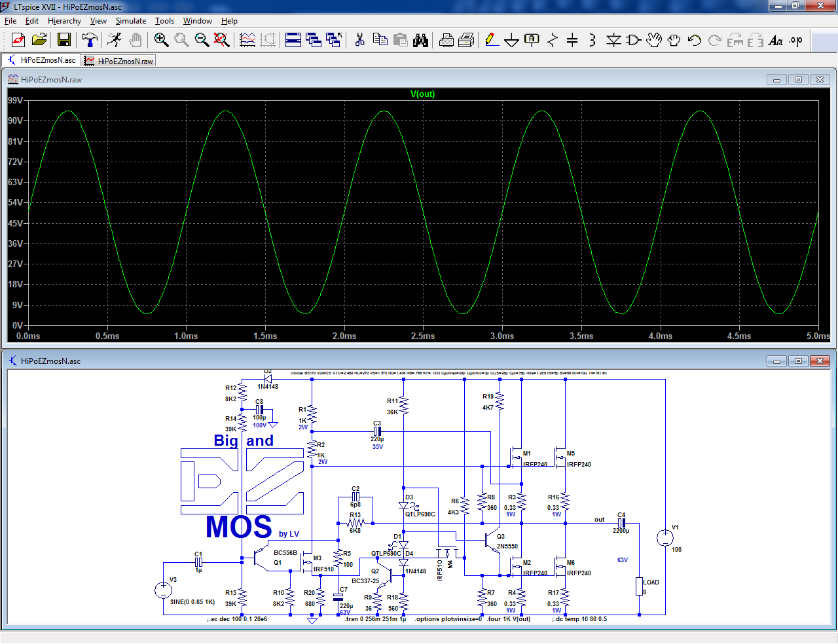The width and height of the screenshot is (838, 644).
Task: Open the Component gate-shaped icon
Action: coord(634,41)
